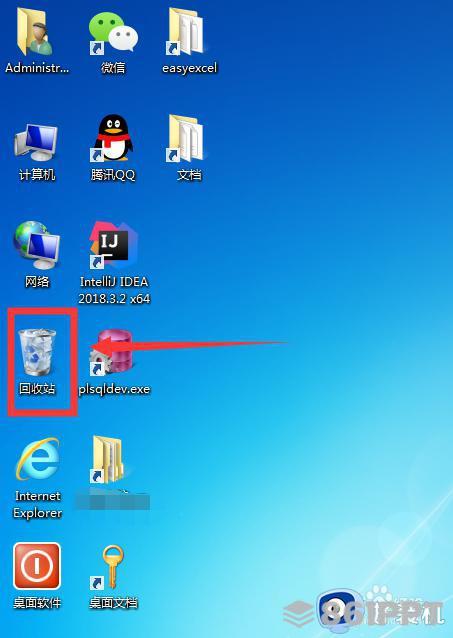Click the 'IntelliJ IDEA 2018.3.2 x64' label text
453x638 pixels.
click(x=114, y=290)
